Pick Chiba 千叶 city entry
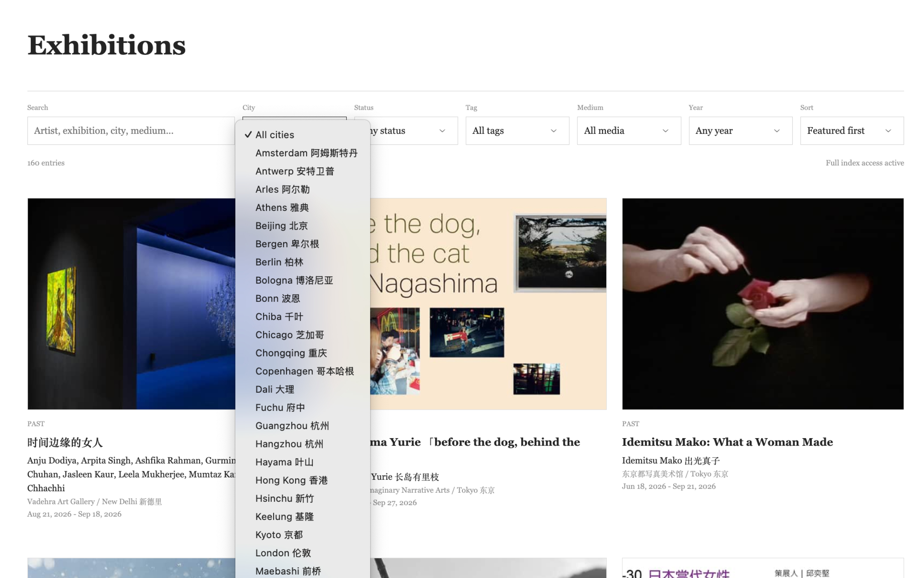The height and width of the screenshot is (578, 924). tap(302, 316)
